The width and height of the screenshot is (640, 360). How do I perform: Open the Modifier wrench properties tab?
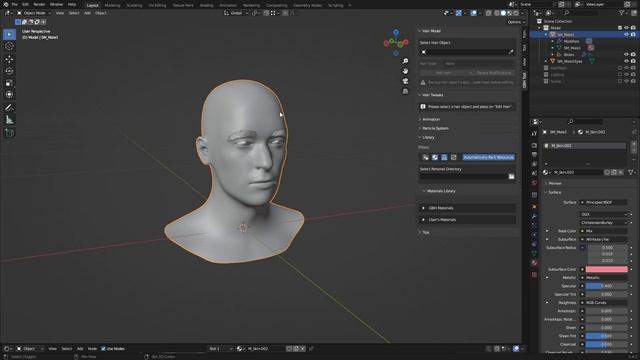coord(534,216)
